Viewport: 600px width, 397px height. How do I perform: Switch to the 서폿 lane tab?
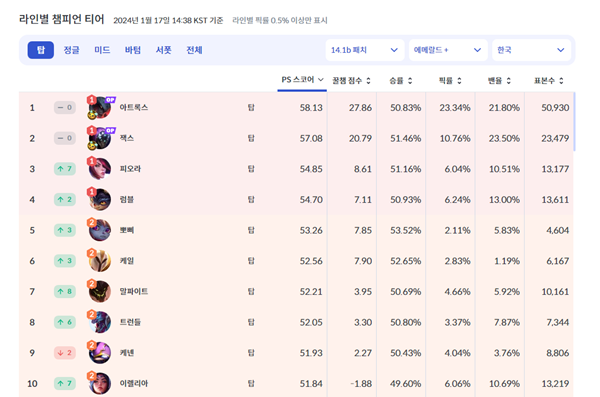(x=163, y=50)
